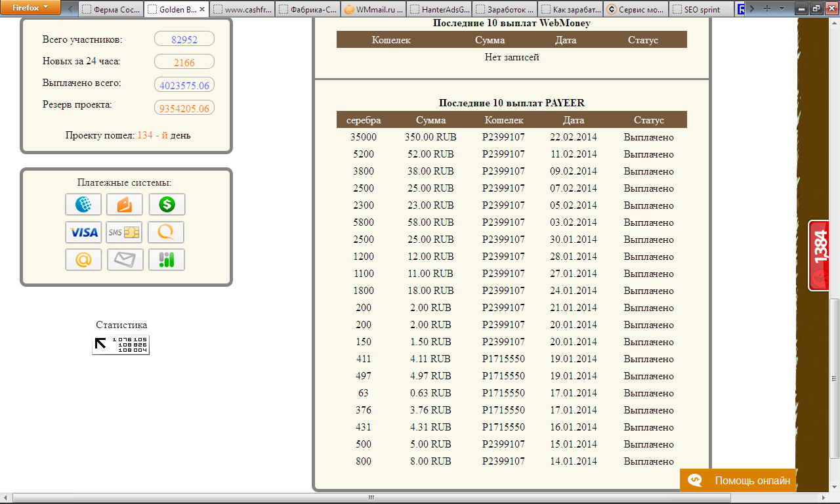This screenshot has width=840, height=504.
Task: Click the Статус header in PAYEER table
Action: click(649, 120)
